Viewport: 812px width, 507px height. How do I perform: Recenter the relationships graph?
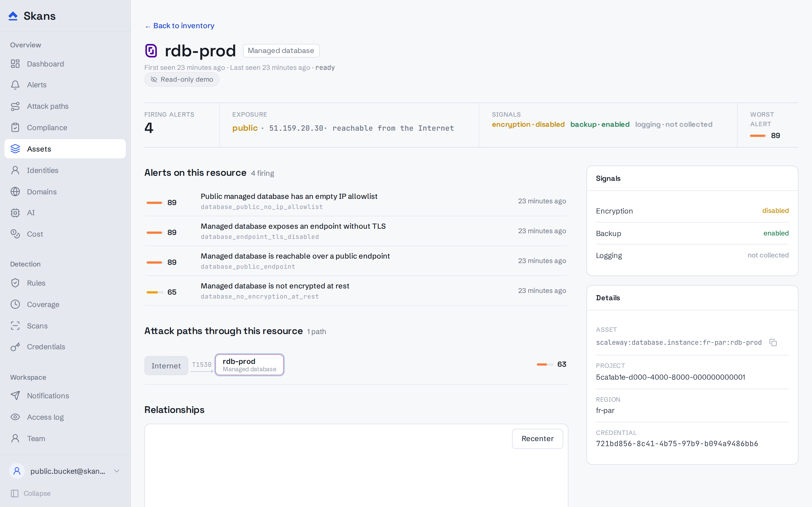[x=537, y=439]
